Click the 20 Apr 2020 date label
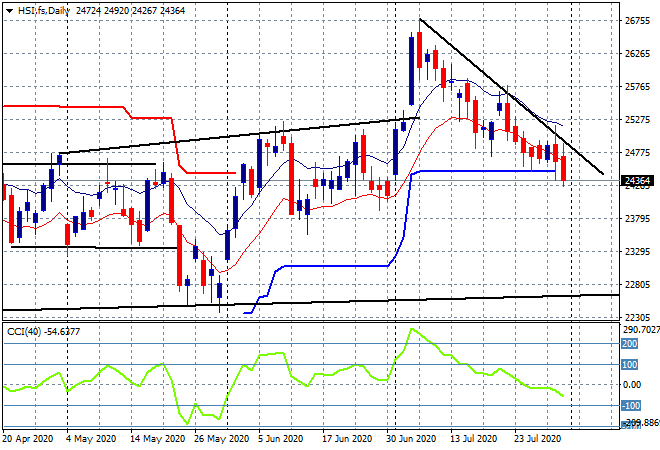 tap(28, 439)
